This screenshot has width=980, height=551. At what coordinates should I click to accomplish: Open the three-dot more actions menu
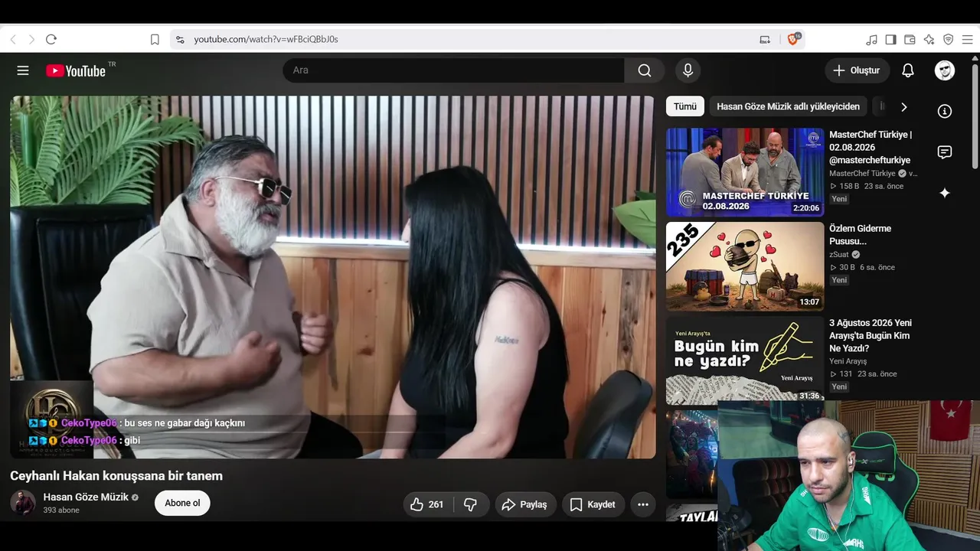[643, 504]
